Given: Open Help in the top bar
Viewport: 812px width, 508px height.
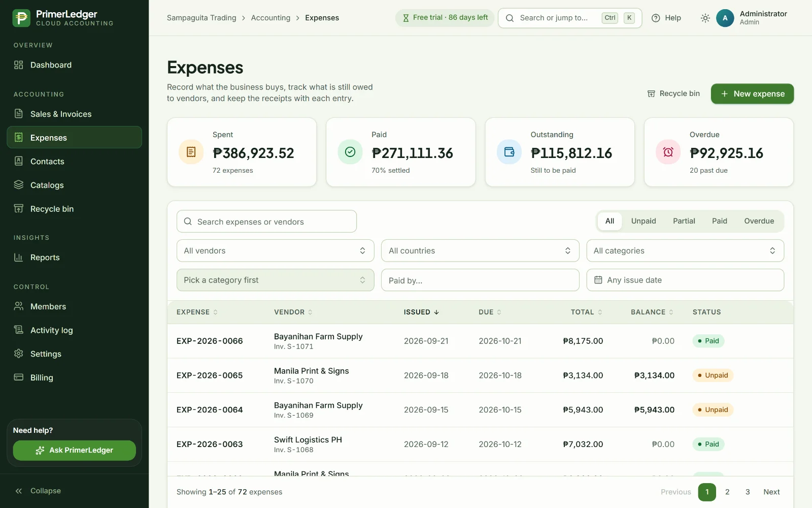Looking at the screenshot, I should (666, 18).
